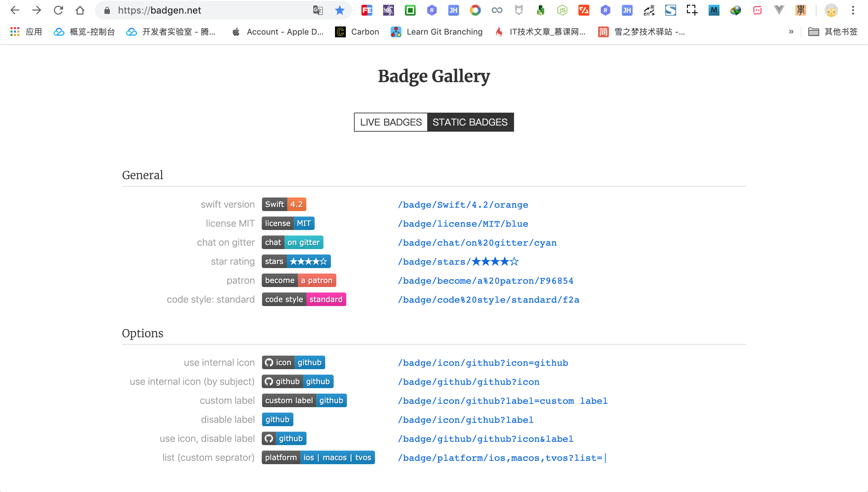Click the back navigation arrow
Image resolution: width=868 pixels, height=492 pixels.
coord(15,10)
